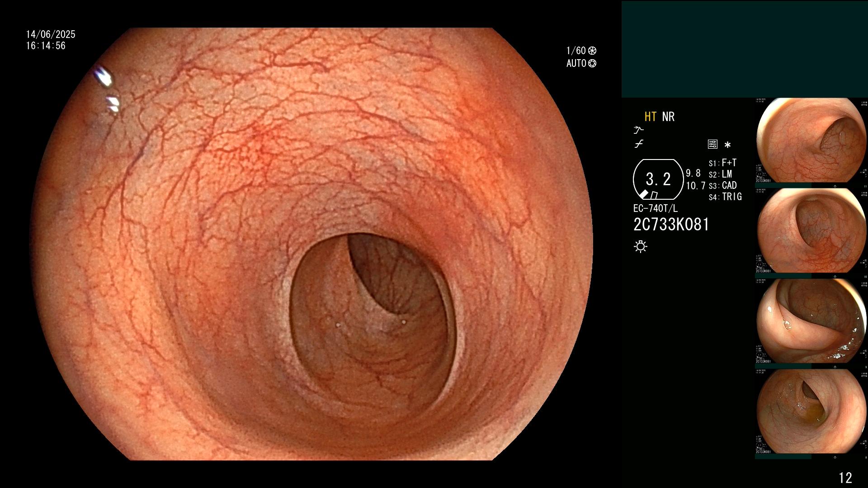The width and height of the screenshot is (868, 488).
Task: Click the date 14/06/2025
Action: point(51,34)
